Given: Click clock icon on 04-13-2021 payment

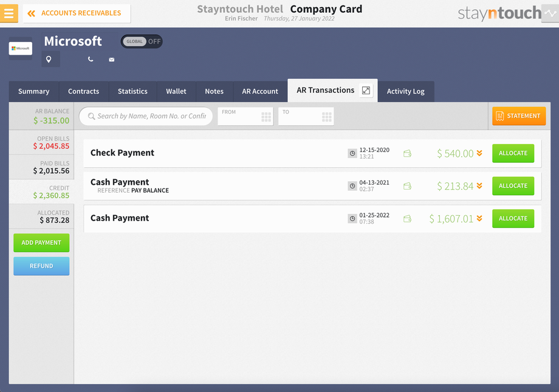Looking at the screenshot, I should (x=352, y=186).
